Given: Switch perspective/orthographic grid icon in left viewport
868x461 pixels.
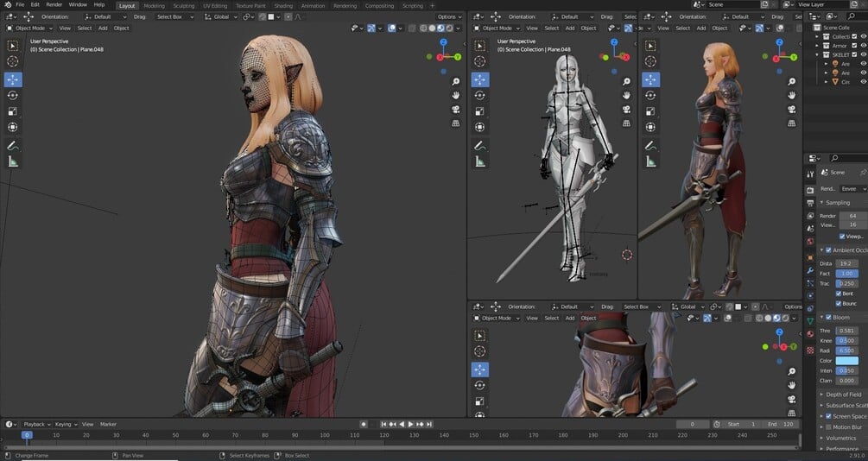Looking at the screenshot, I should click(455, 123).
